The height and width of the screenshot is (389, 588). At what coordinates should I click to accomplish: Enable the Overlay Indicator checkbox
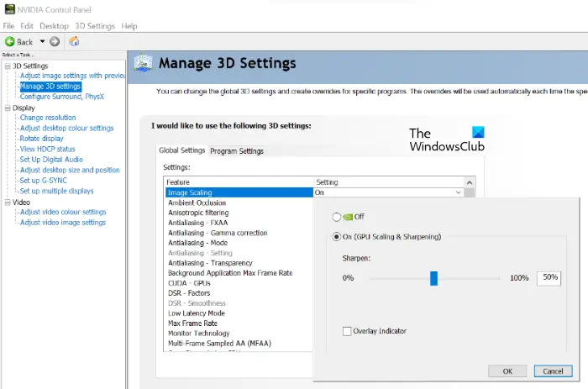[x=347, y=331]
